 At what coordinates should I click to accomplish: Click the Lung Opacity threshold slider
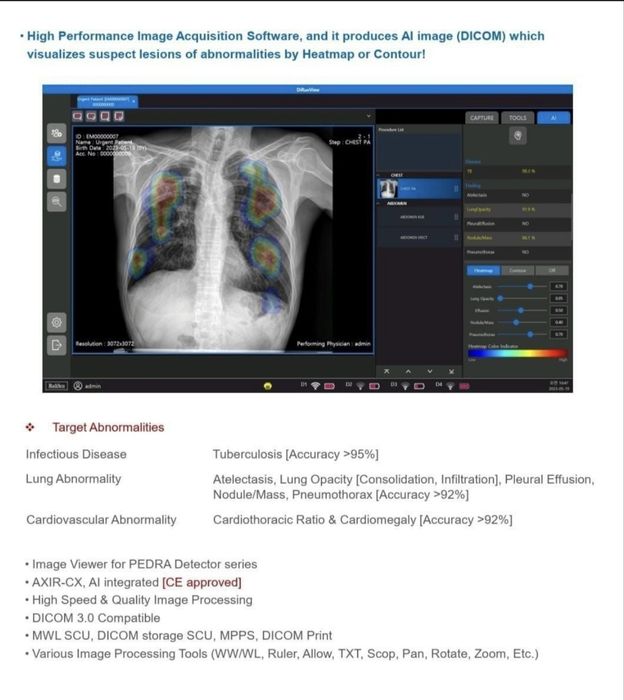[x=522, y=298]
